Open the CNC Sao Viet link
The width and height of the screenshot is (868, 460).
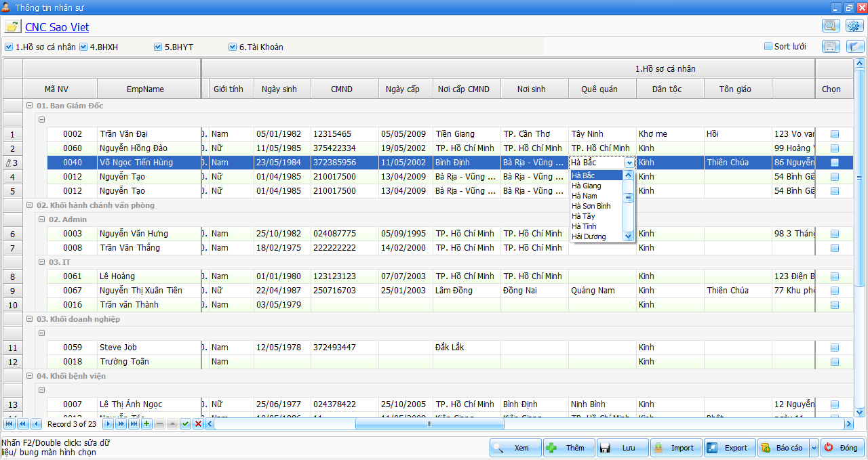tap(57, 27)
